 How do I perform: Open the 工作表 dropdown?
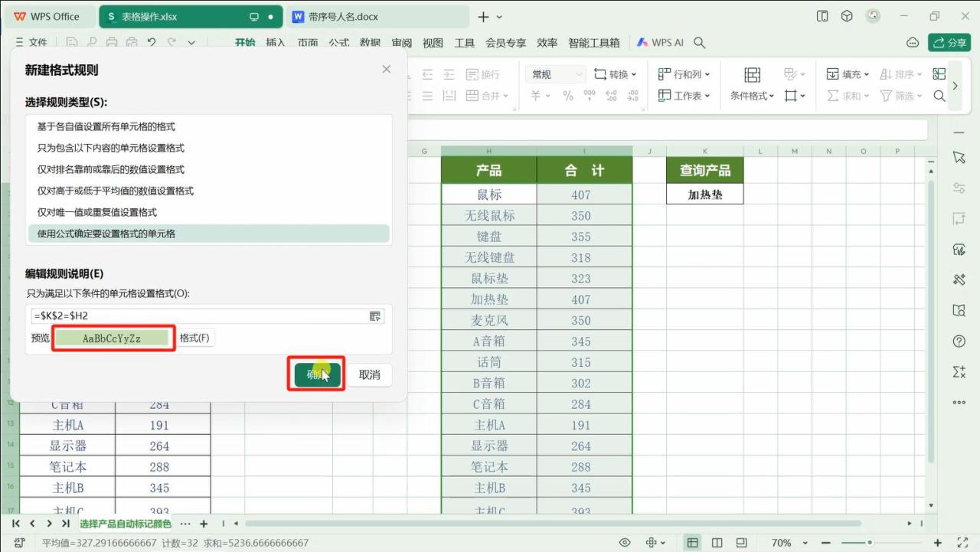(684, 96)
